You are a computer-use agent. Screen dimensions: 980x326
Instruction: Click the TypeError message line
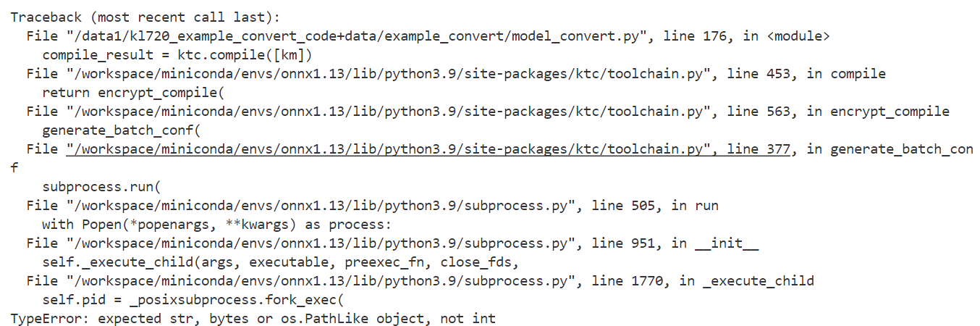click(253, 318)
